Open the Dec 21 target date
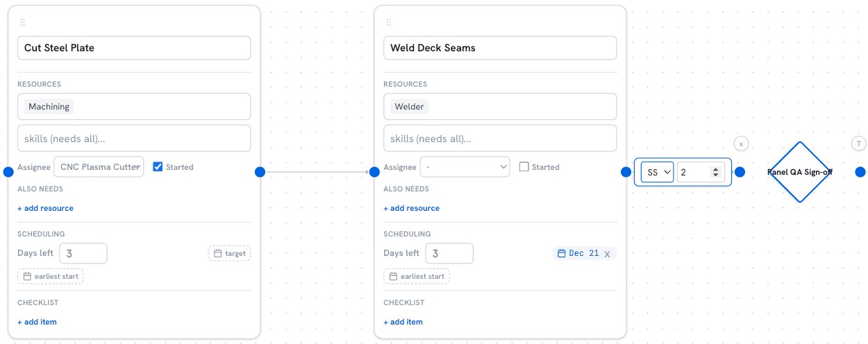The image size is (868, 344). pyautogui.click(x=578, y=253)
